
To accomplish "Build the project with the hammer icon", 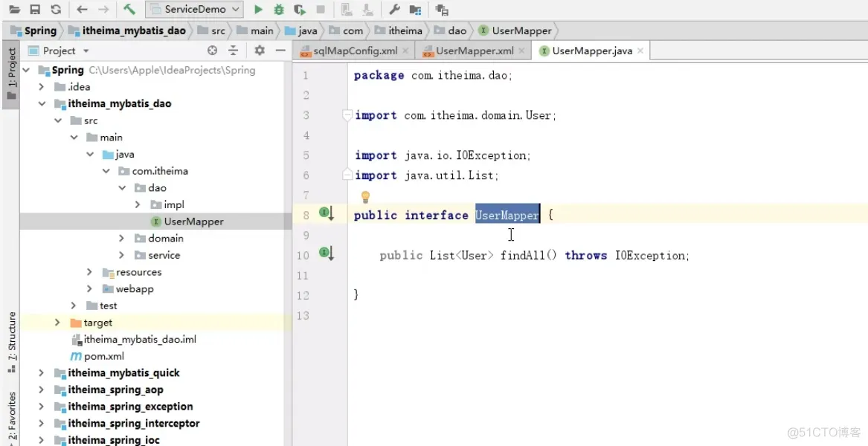I will pos(129,10).
